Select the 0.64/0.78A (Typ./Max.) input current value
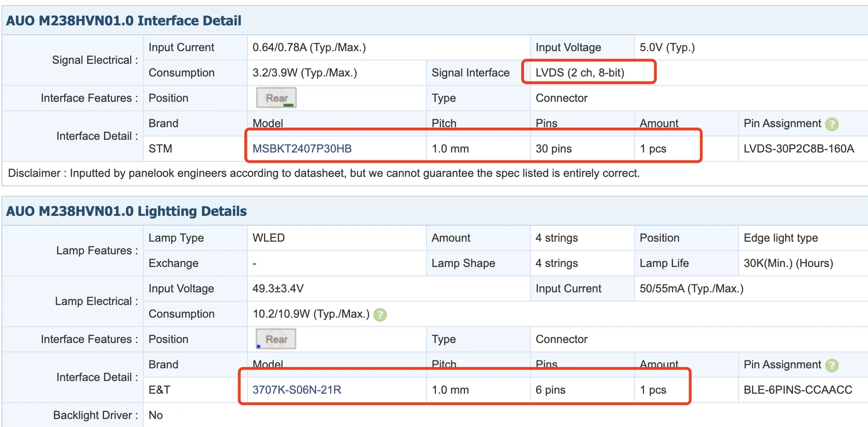 pos(309,47)
